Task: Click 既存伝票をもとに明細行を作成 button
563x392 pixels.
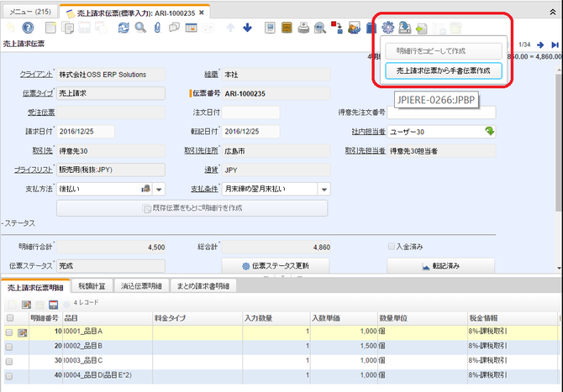Action: [192, 208]
